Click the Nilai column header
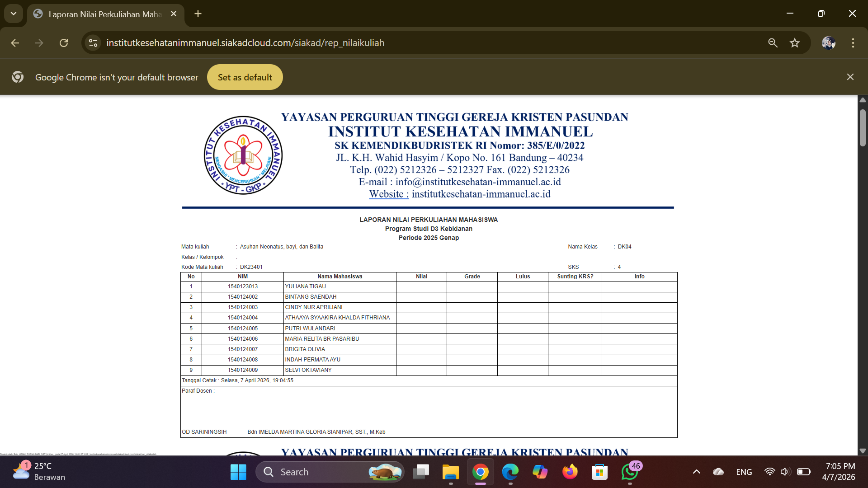The width and height of the screenshot is (868, 488). tap(421, 277)
